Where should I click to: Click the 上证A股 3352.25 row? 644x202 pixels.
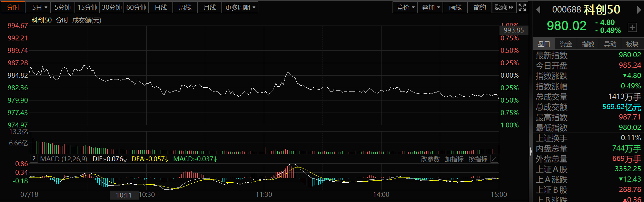[588, 169]
